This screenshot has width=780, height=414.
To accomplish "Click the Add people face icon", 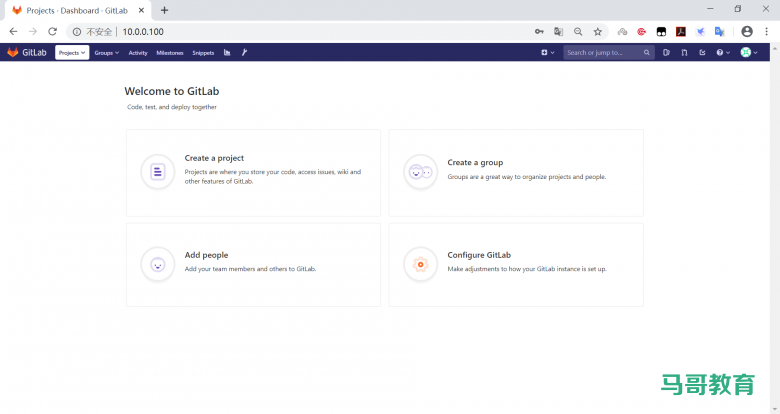I will pyautogui.click(x=158, y=264).
